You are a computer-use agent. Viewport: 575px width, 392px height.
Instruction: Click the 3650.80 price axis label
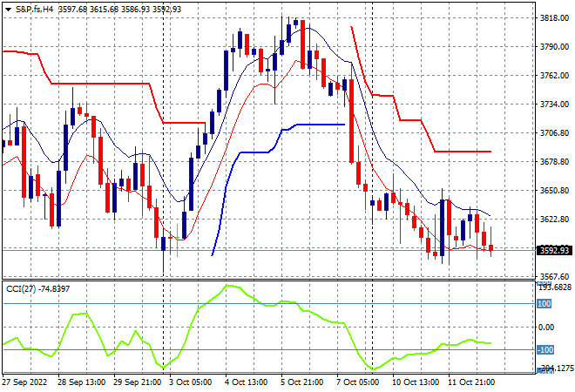(x=554, y=190)
